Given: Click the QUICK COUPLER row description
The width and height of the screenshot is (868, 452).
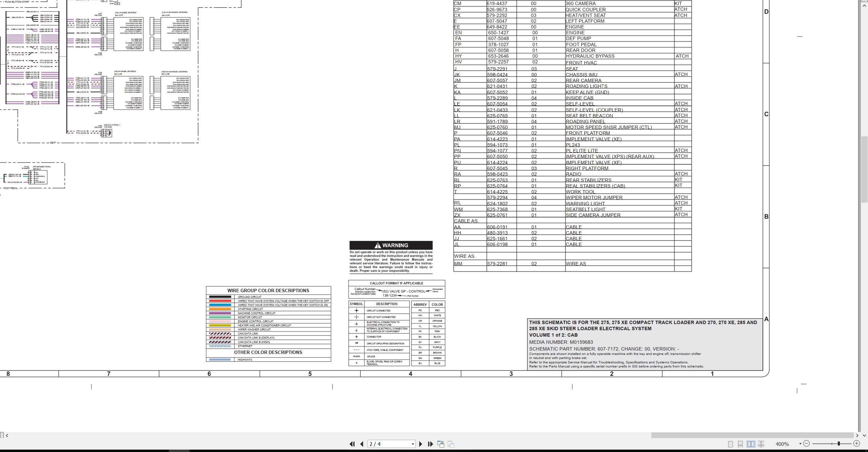Looking at the screenshot, I should click(x=586, y=10).
